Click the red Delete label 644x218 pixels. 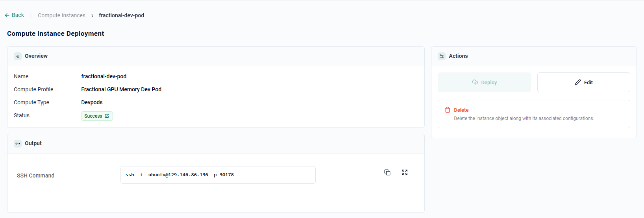pos(461,110)
